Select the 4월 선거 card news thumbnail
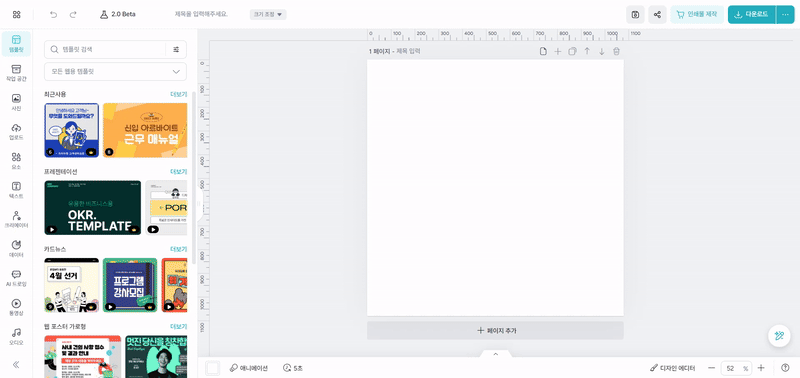 pyautogui.click(x=71, y=285)
